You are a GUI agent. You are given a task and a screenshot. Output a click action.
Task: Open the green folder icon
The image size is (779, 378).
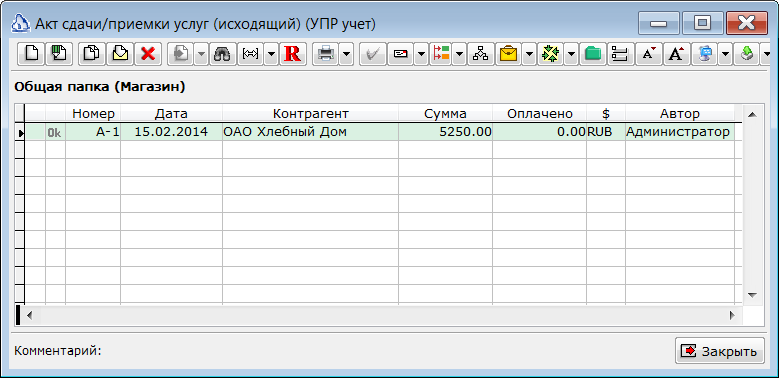point(592,53)
